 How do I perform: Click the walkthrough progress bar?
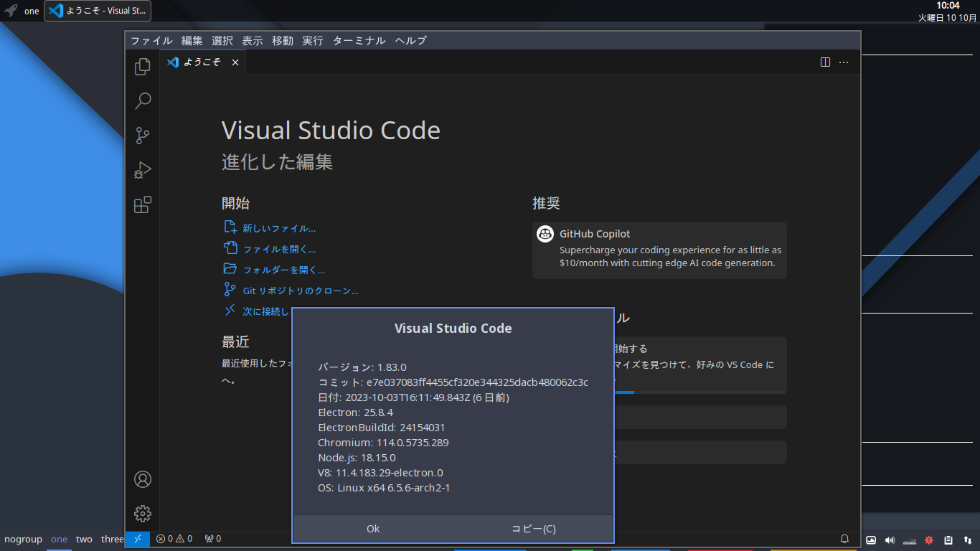pos(623,392)
